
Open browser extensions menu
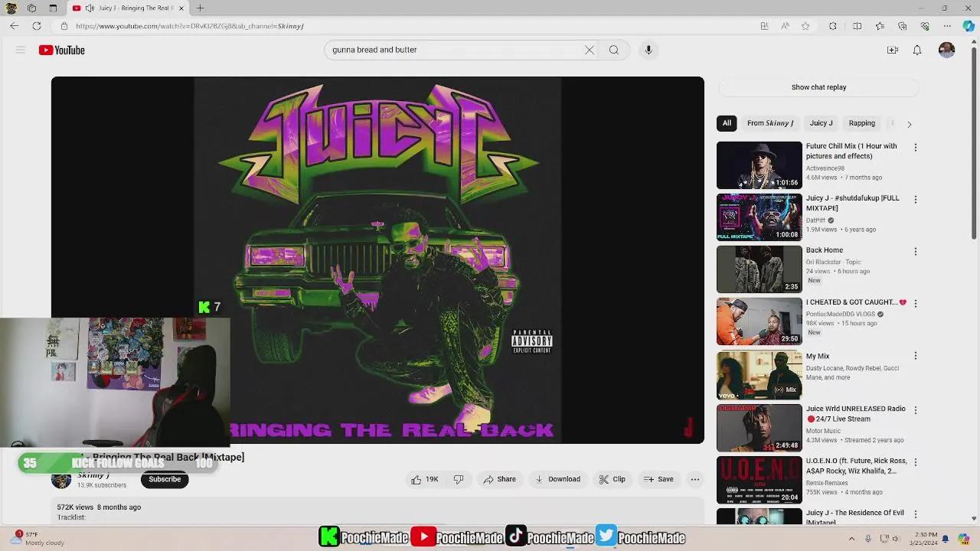[833, 26]
